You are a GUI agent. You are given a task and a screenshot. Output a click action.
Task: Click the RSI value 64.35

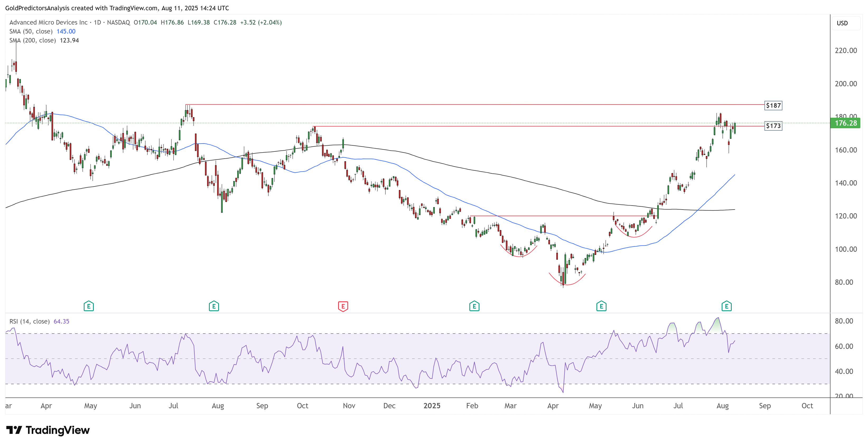[61, 321]
